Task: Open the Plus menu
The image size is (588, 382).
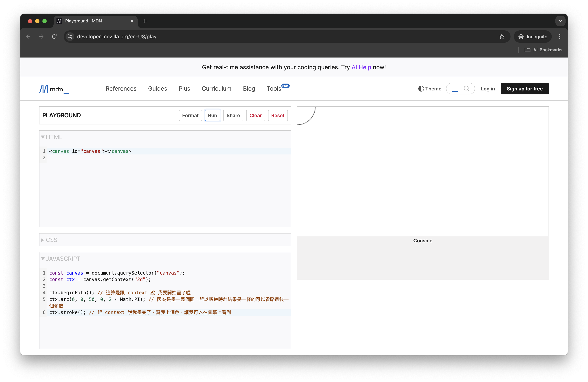Action: [184, 89]
